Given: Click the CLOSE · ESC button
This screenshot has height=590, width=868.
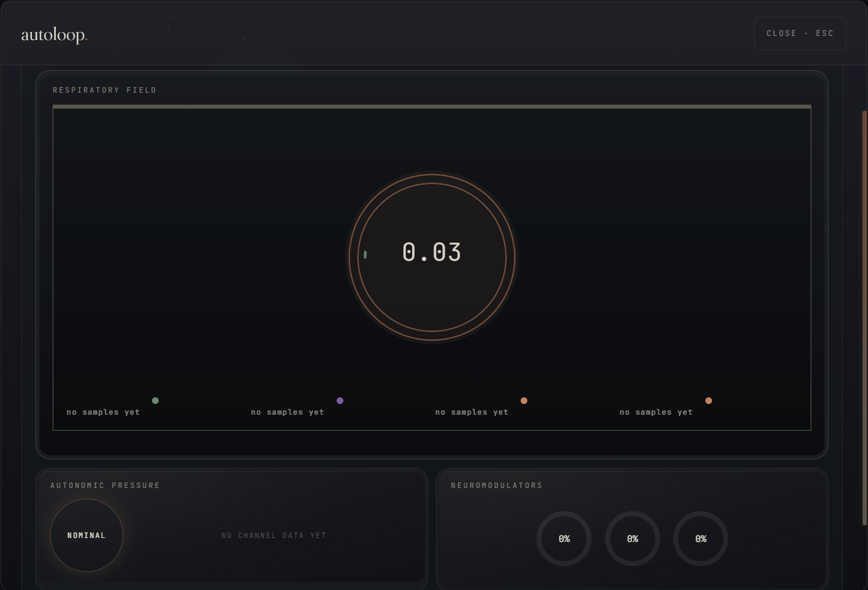Looking at the screenshot, I should tap(800, 33).
